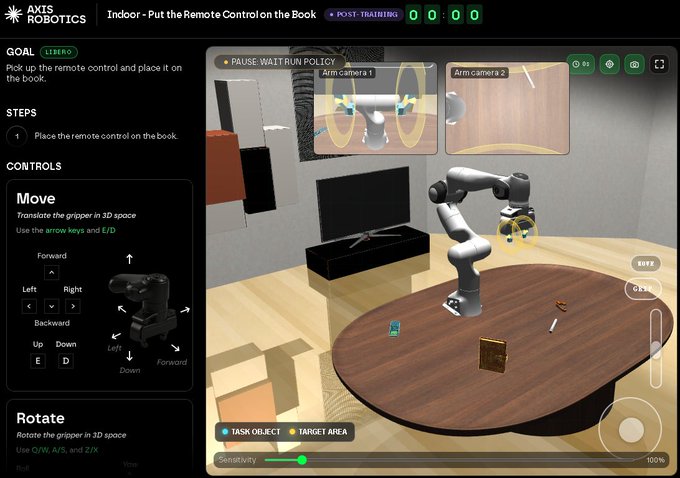Click the Forward up-arrow key button
Image resolution: width=680 pixels, height=478 pixels.
52,272
